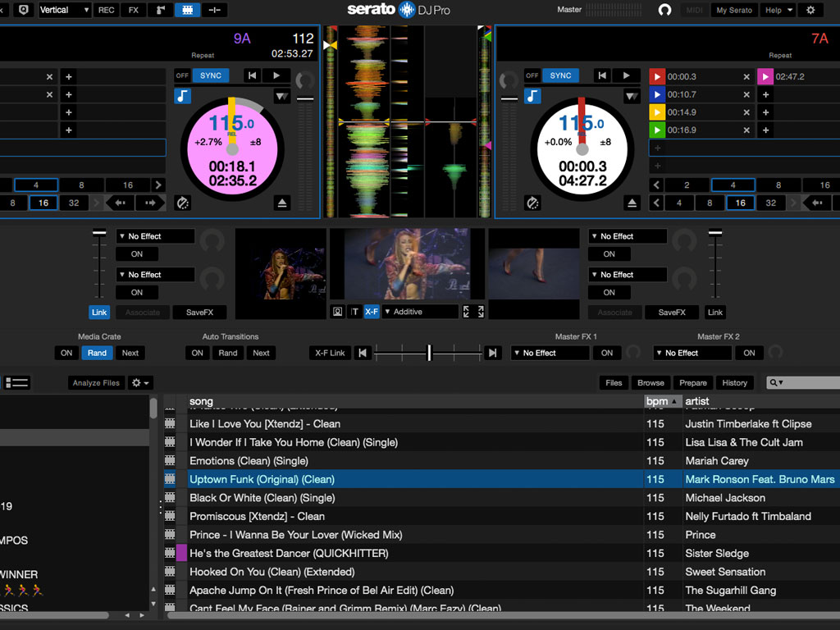Turn ON Master FX 1
The width and height of the screenshot is (840, 630).
click(607, 353)
